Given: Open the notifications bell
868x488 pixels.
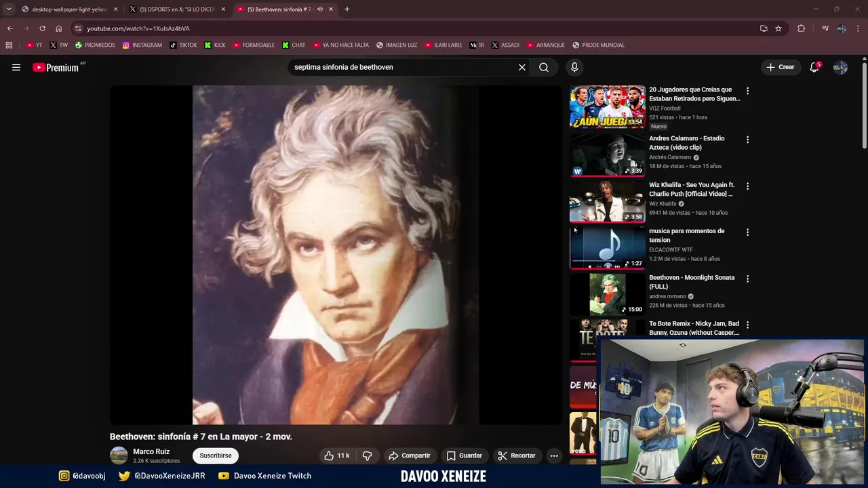Looking at the screenshot, I should click(814, 67).
